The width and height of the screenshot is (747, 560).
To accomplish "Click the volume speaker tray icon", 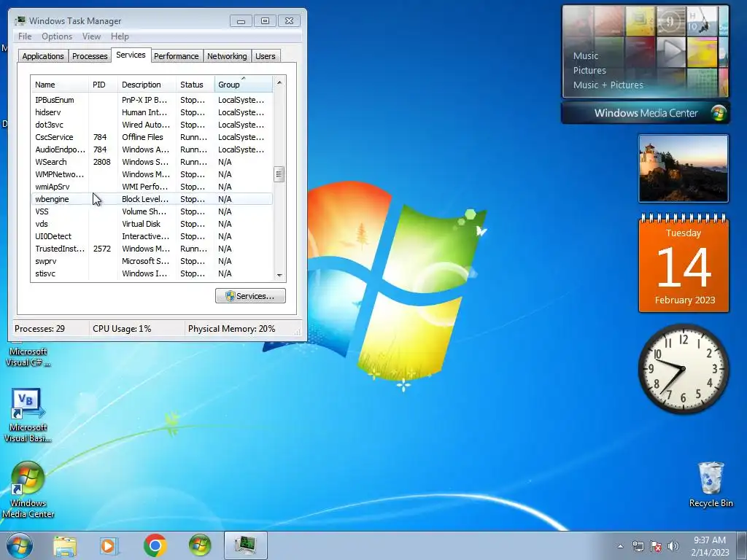I will point(673,546).
